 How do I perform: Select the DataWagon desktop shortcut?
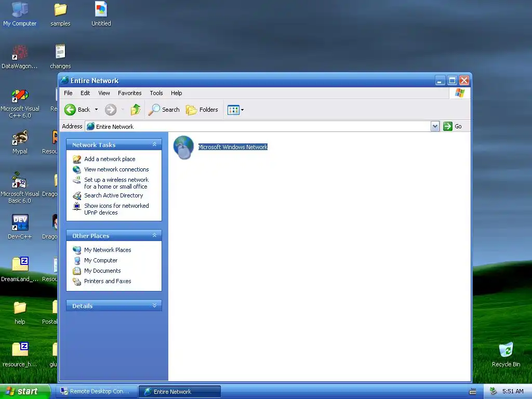pos(19,57)
